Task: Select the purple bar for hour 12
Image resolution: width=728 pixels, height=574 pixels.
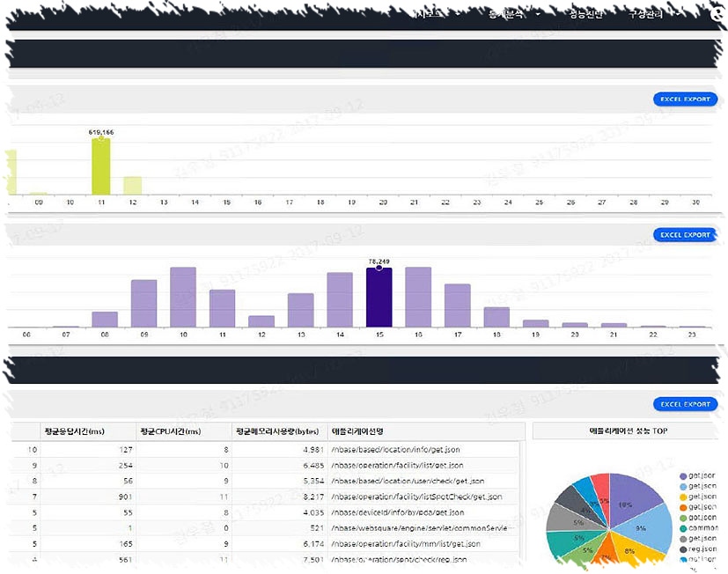Action: pyautogui.click(x=261, y=321)
